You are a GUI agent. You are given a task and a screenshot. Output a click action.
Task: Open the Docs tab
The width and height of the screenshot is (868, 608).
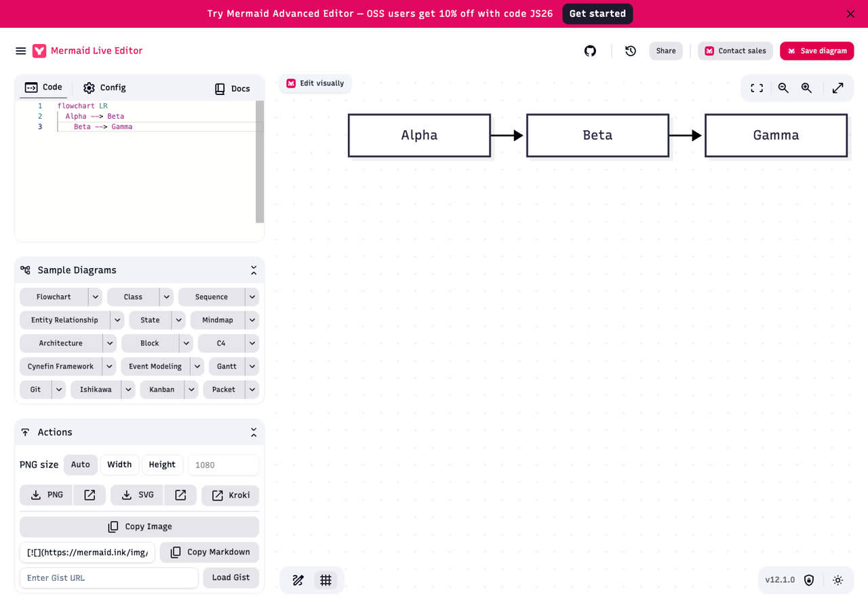[233, 89]
